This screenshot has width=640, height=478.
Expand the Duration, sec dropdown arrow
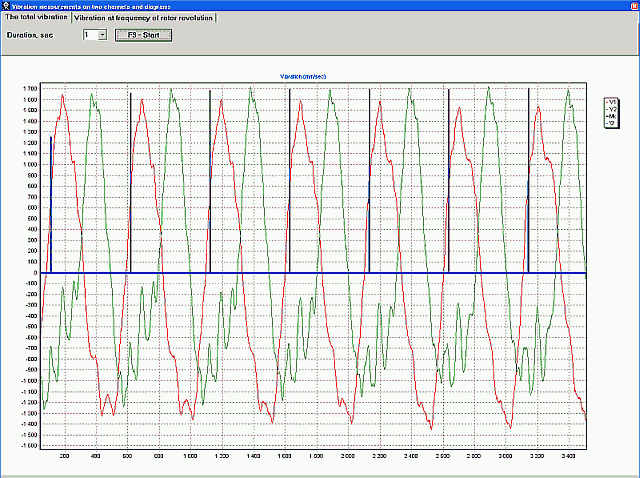[x=102, y=35]
